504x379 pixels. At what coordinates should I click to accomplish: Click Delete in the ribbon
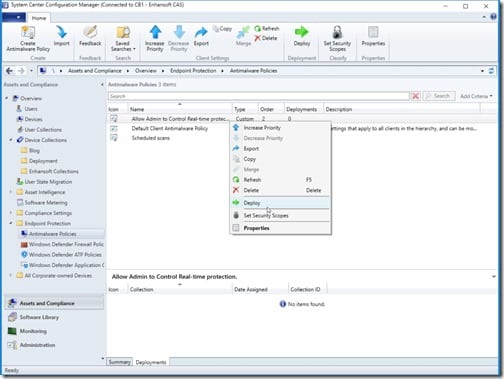(266, 38)
